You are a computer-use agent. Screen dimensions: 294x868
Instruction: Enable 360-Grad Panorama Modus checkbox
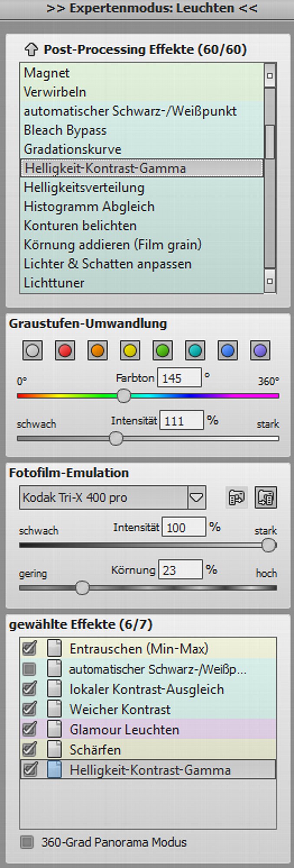tap(27, 842)
